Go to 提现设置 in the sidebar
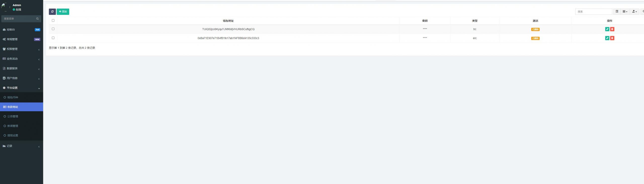The image size is (644, 184). (13, 135)
